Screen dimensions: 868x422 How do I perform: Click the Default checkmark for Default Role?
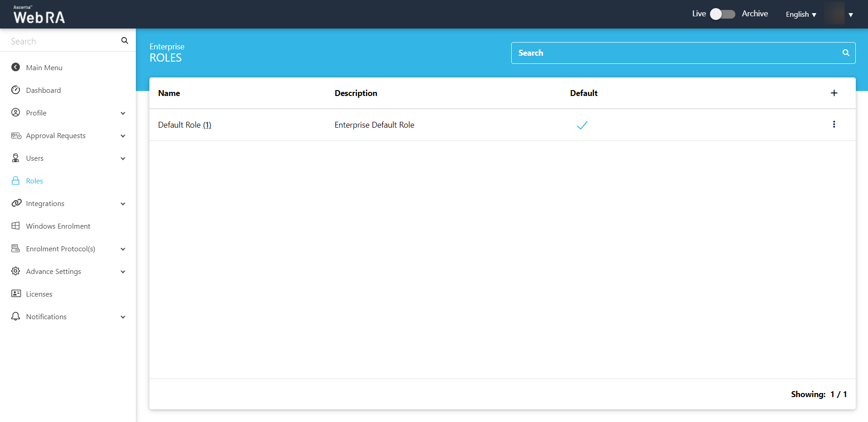click(582, 125)
